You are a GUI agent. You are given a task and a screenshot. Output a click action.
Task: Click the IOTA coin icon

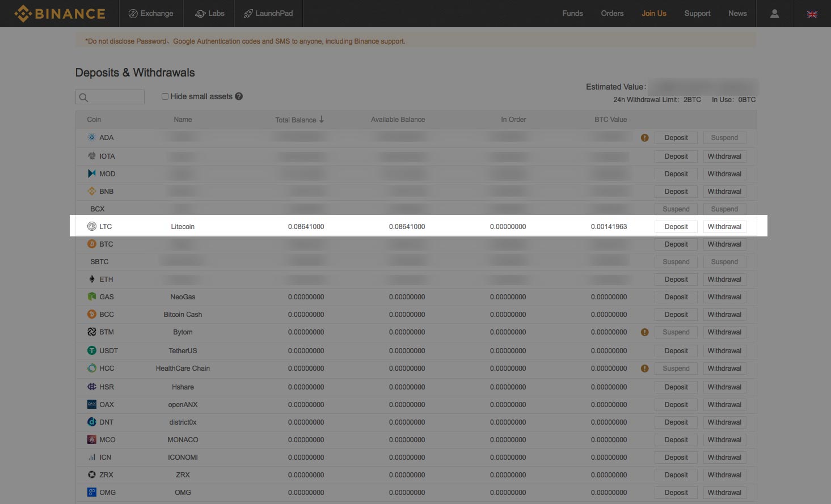[92, 156]
